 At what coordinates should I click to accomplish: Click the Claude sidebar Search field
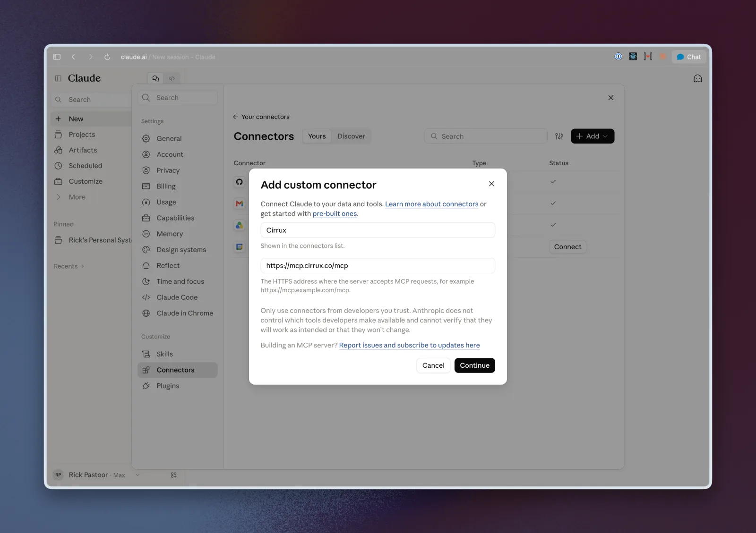91,100
